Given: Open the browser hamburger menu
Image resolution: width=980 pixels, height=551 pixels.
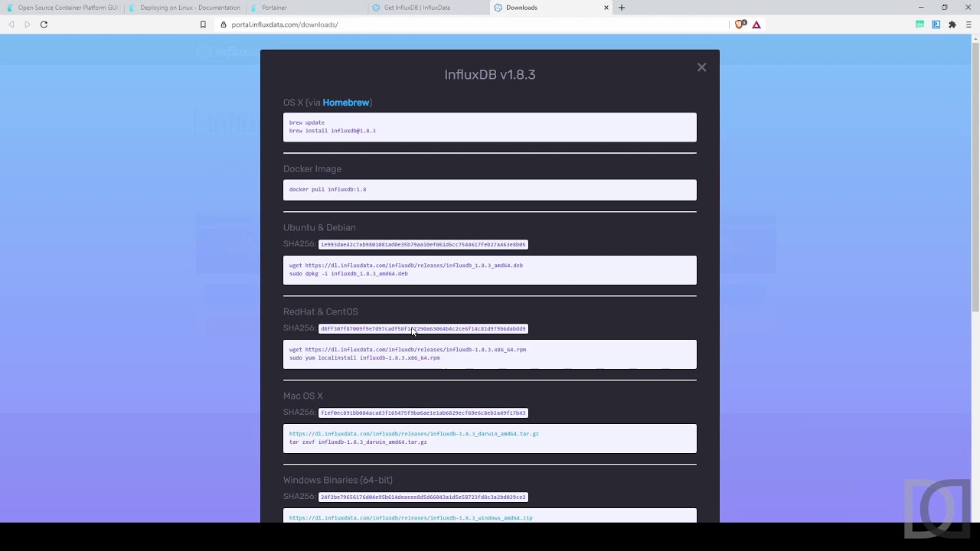Looking at the screenshot, I should 969,24.
